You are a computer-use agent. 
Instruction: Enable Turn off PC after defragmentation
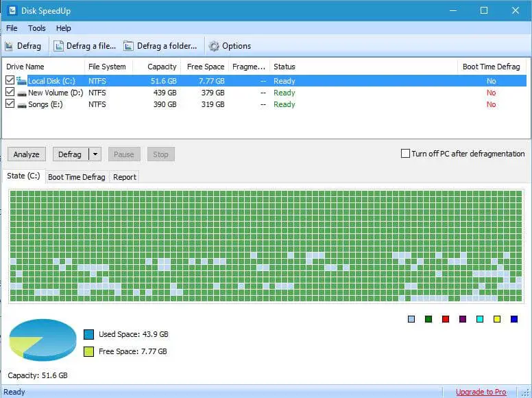tap(405, 154)
